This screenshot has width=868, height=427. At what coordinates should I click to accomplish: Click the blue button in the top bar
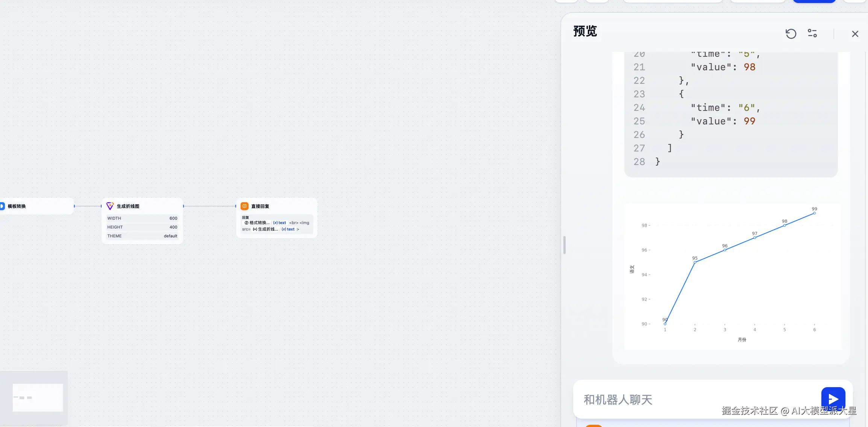(814, 1)
